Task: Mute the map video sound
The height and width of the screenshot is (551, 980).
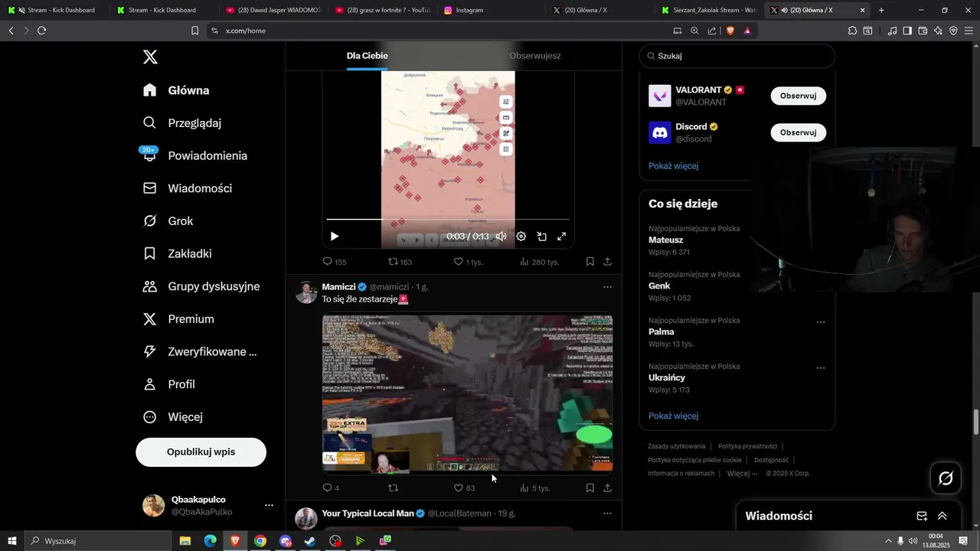Action: coord(501,236)
